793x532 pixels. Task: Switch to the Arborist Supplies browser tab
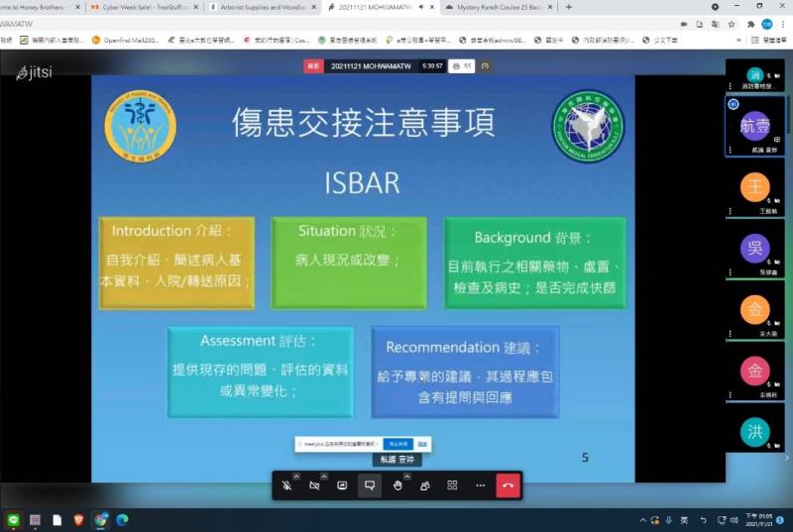[260, 7]
